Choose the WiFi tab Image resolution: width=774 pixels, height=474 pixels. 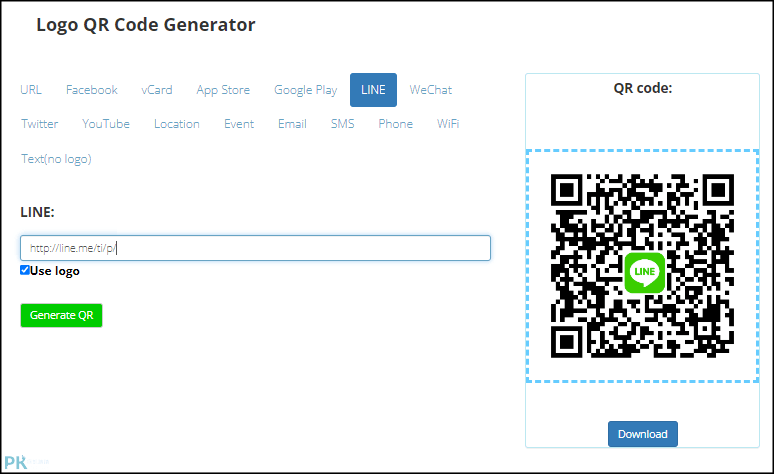pos(448,124)
